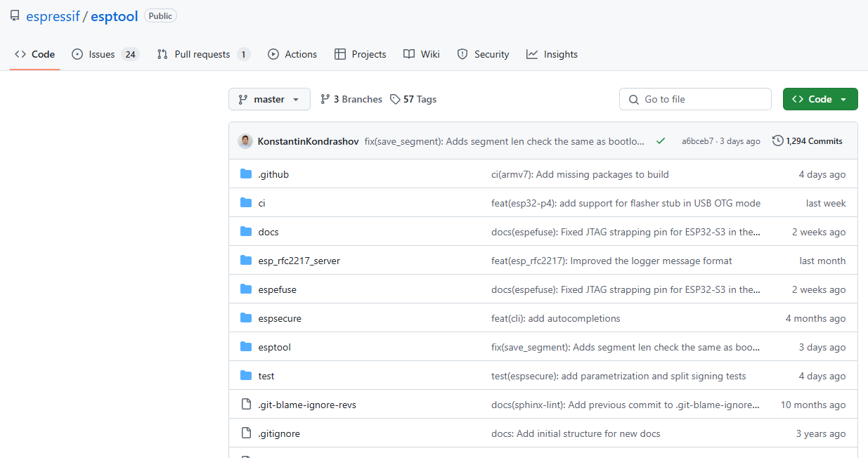Open docs(espefuse) commit message in espefuse row

click(626, 289)
